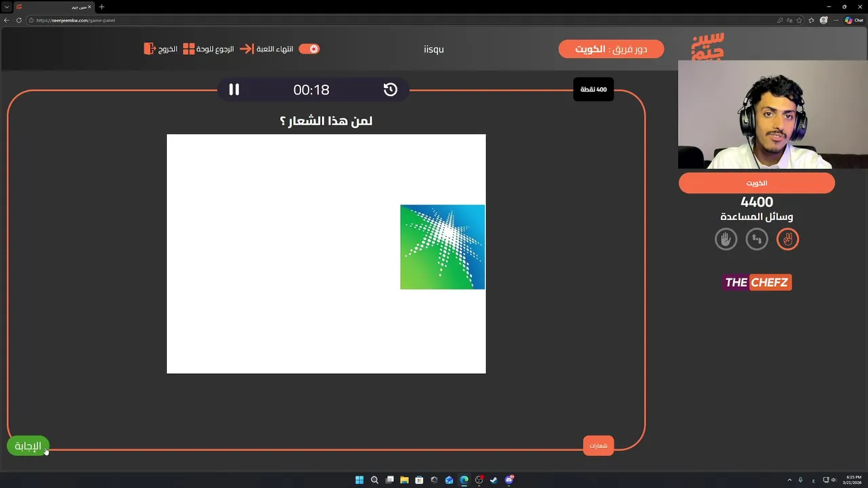
Task: Go back using browser back arrow
Action: (6, 20)
